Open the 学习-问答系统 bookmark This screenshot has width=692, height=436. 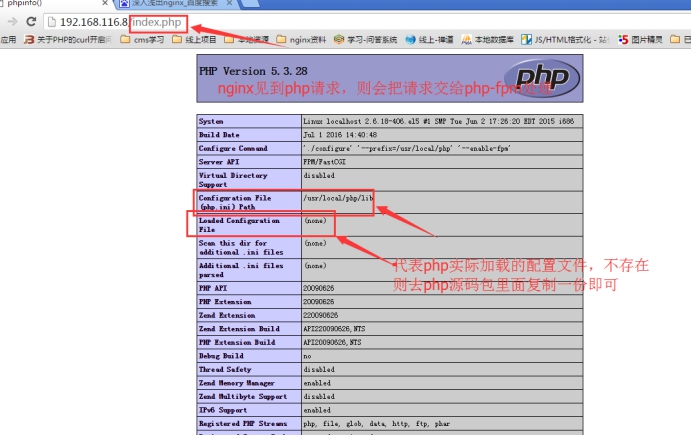(x=365, y=40)
